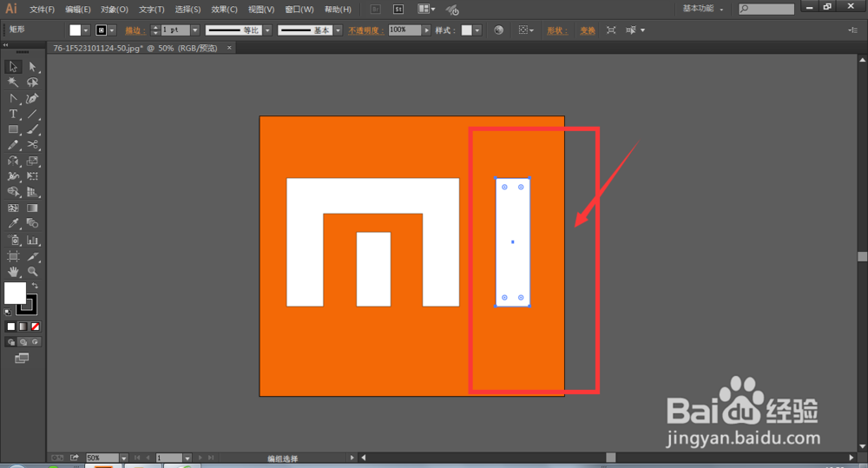Open 基本功能 workspace switcher
The width and height of the screenshot is (868, 468).
click(x=702, y=9)
